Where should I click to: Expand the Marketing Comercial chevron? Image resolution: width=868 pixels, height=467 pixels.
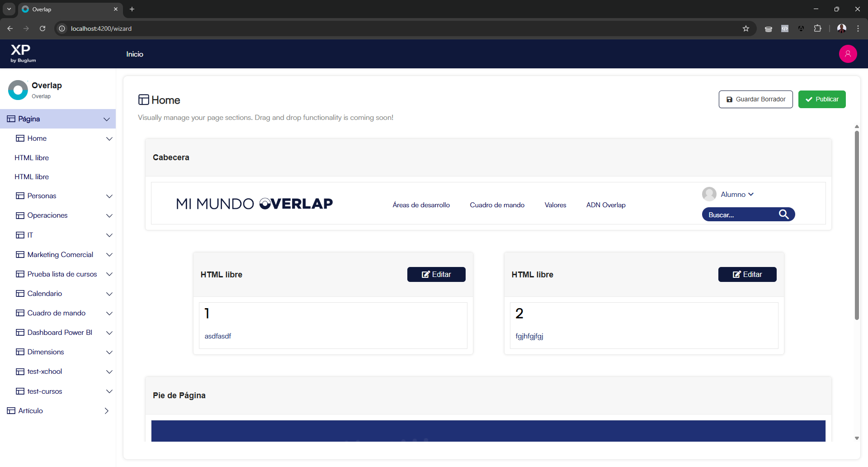coord(109,255)
